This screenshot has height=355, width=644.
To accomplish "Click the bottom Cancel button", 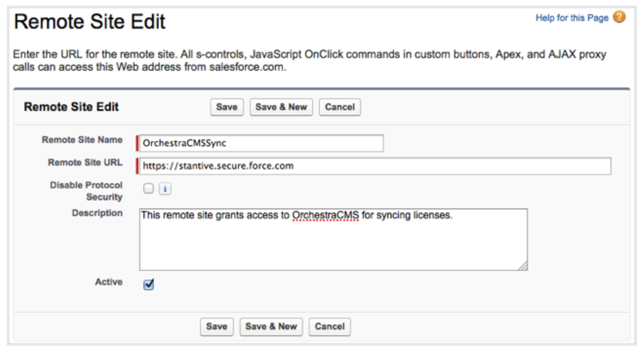I will [329, 327].
